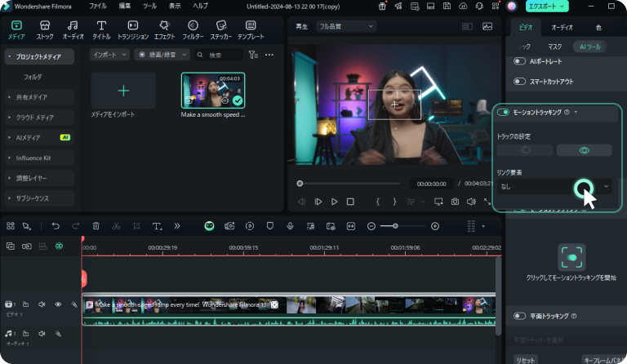Toggle the eye visibility of video track 1
Image resolution: width=627 pixels, height=364 pixels.
[x=58, y=304]
